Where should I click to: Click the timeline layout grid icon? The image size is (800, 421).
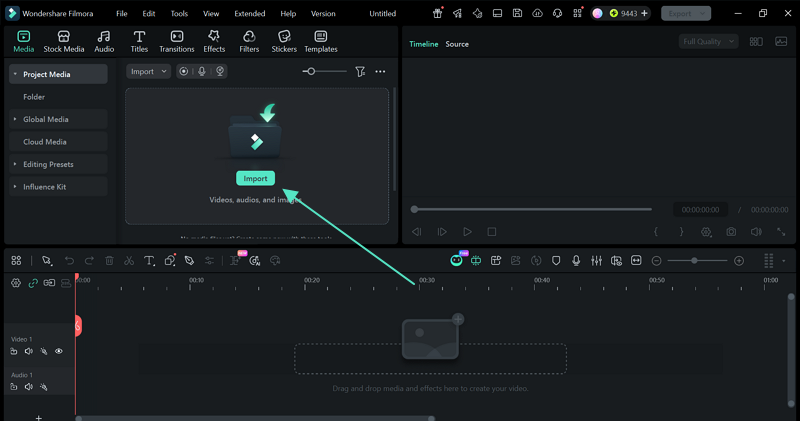16,261
